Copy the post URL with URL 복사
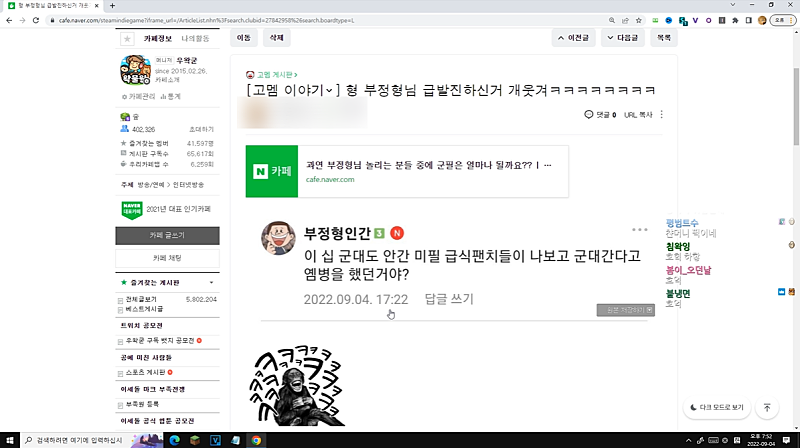The height and width of the screenshot is (448, 800). pyautogui.click(x=638, y=115)
